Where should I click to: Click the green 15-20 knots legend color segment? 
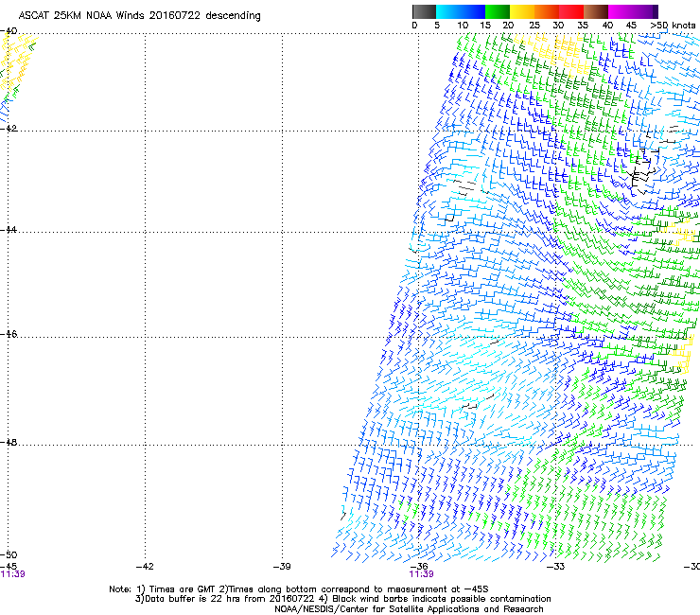click(x=498, y=11)
